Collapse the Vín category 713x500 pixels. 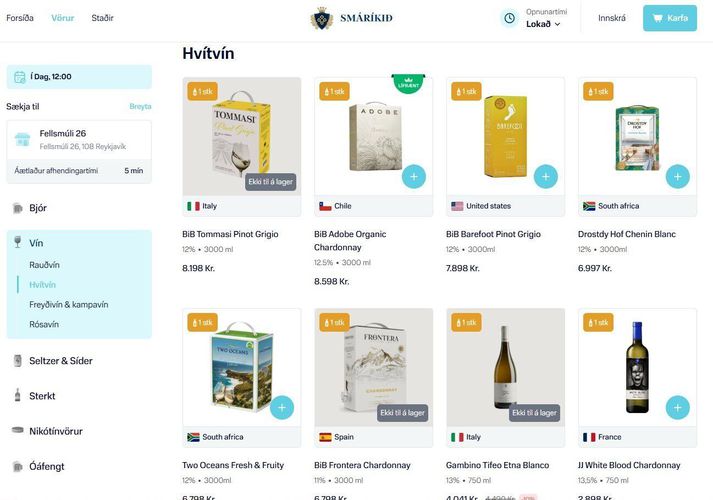click(x=36, y=243)
